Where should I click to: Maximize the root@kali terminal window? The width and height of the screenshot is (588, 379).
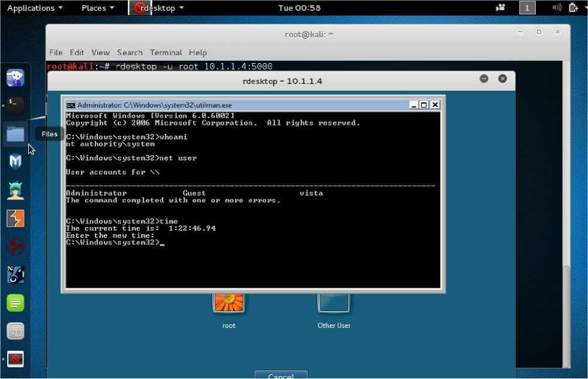pos(539,32)
